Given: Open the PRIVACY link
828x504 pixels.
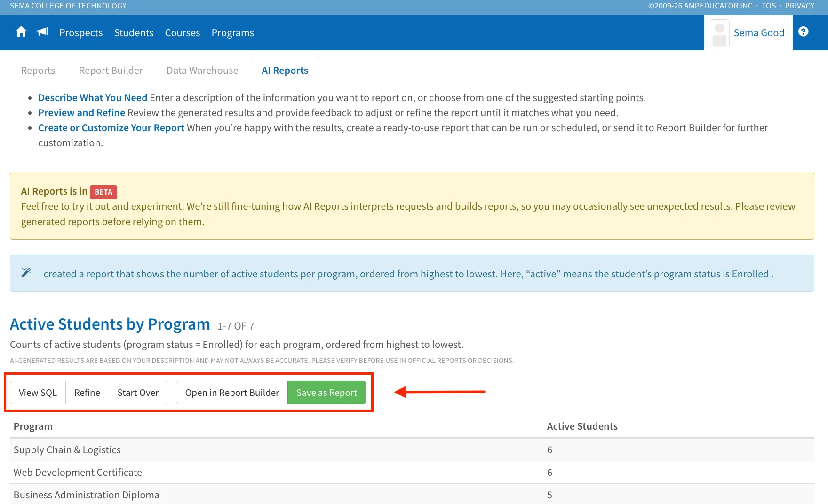Looking at the screenshot, I should point(799,6).
